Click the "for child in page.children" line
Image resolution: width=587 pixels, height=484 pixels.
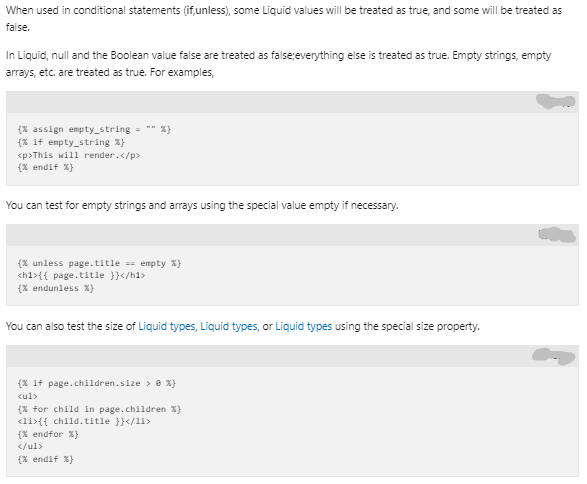coord(99,409)
